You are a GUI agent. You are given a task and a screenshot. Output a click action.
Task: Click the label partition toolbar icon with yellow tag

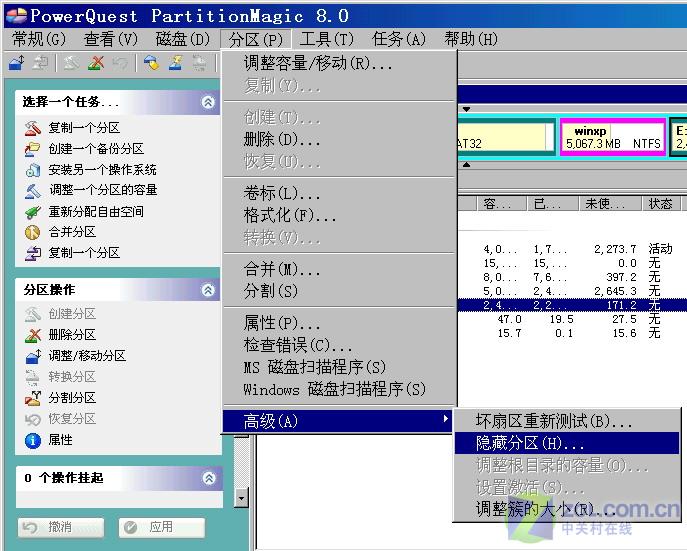click(152, 63)
